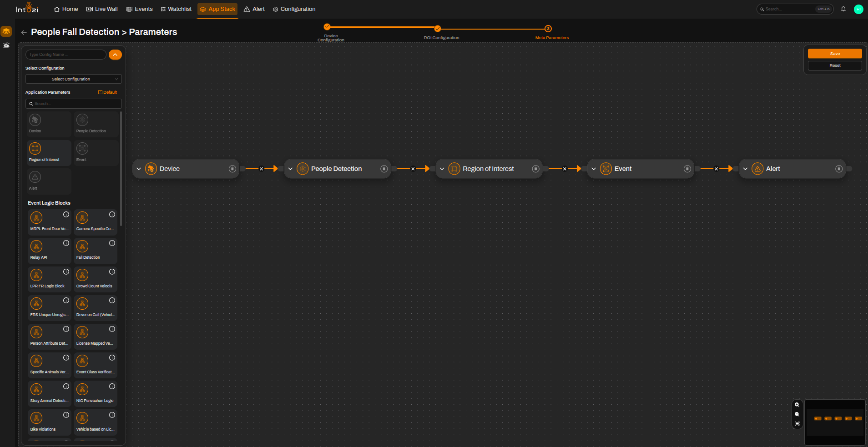
Task: Toggle the Device node circle button
Action: click(x=232, y=169)
